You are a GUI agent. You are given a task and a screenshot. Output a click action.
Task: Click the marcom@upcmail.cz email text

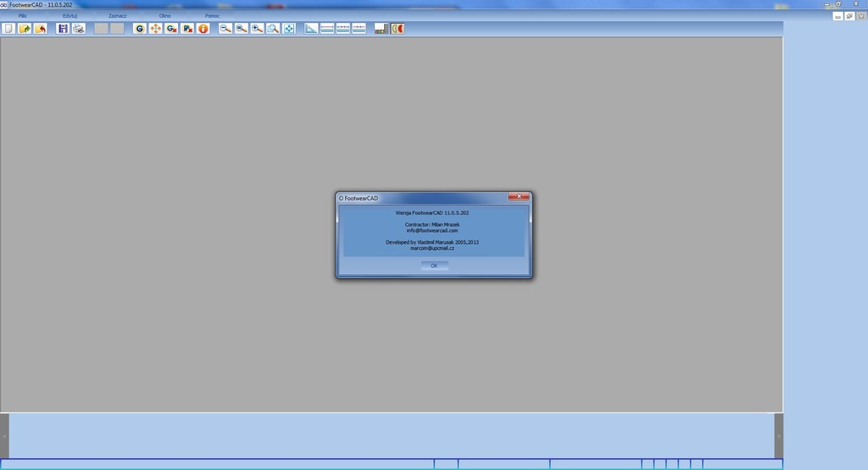pyautogui.click(x=432, y=248)
